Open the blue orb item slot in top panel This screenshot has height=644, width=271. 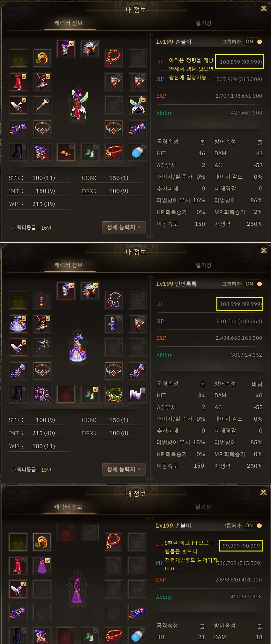(x=138, y=152)
